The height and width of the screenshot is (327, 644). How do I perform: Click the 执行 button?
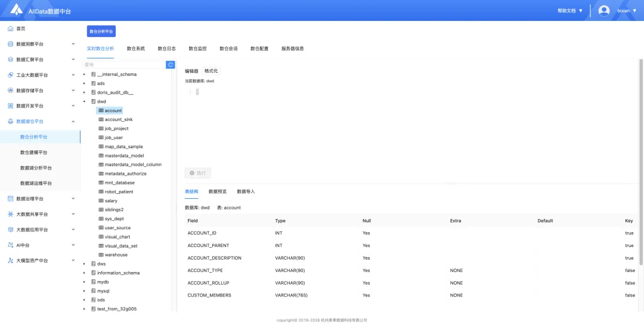[x=198, y=173]
